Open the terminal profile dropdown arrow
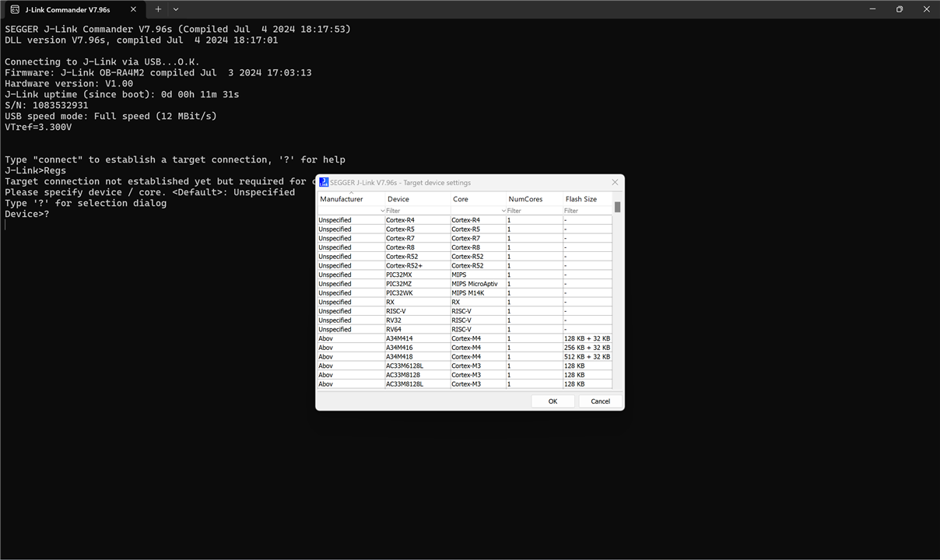 tap(176, 9)
